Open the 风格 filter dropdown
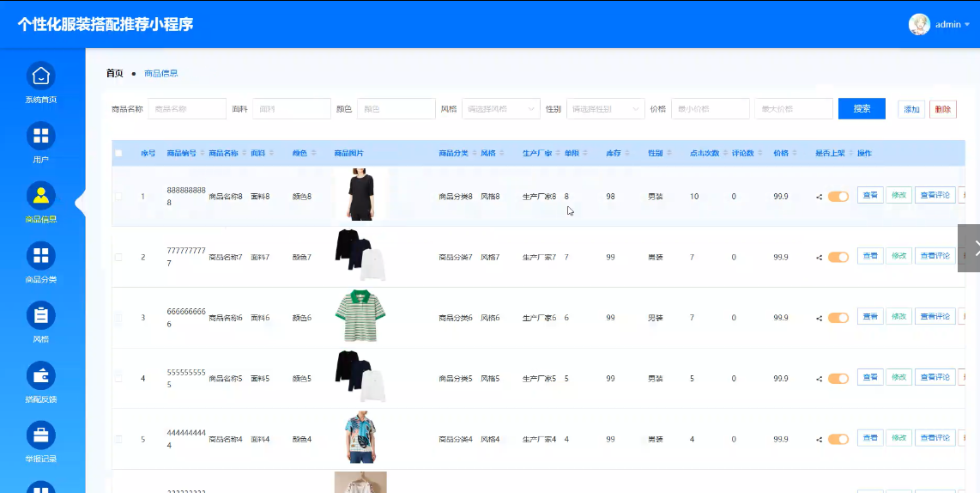This screenshot has width=980, height=493. 500,109
